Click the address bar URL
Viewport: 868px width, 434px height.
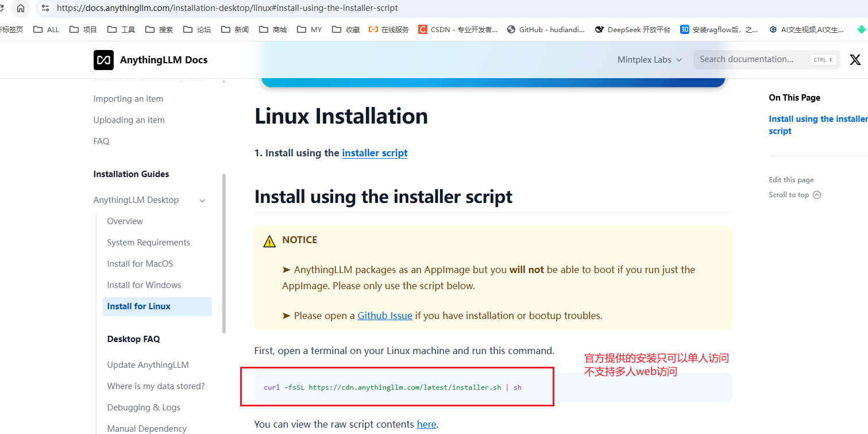point(227,8)
